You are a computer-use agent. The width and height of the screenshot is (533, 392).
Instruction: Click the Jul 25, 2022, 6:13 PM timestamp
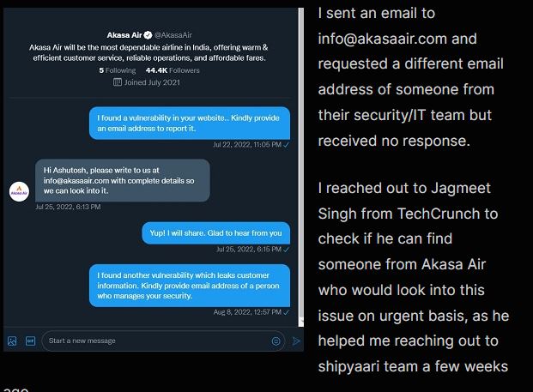click(68, 207)
